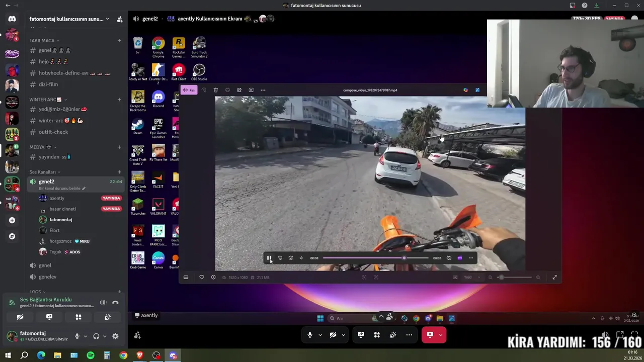Open fullscreen in shared media player
This screenshot has width=644, height=362.
pyautogui.click(x=554, y=277)
